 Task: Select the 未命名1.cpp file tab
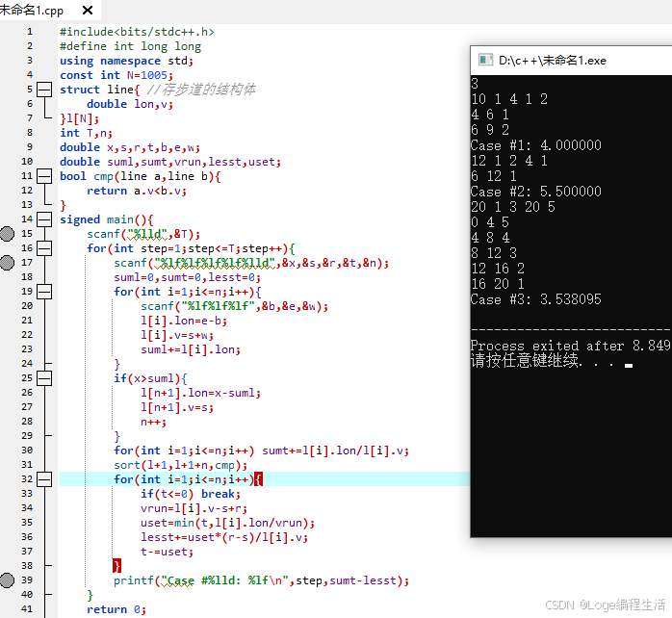point(31,10)
